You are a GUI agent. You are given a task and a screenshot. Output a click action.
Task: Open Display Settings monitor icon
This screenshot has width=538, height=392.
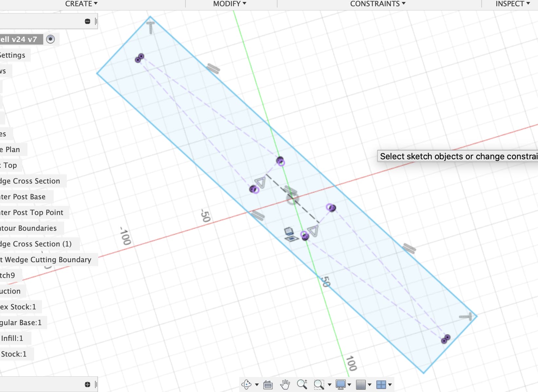pos(341,384)
